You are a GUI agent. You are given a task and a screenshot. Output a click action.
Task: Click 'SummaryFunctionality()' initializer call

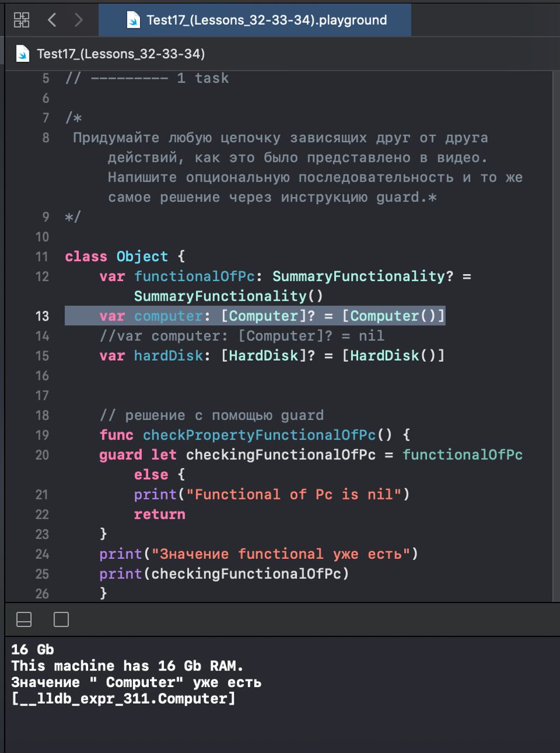pos(229,296)
